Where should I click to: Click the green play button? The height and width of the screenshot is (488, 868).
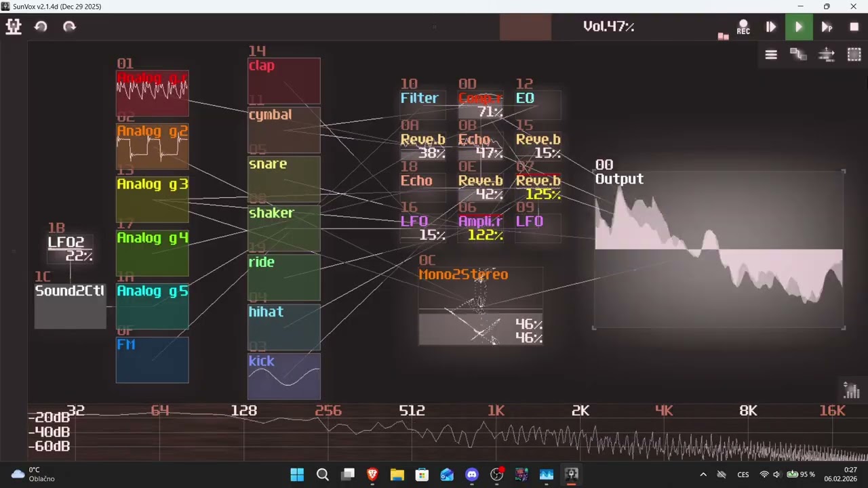pyautogui.click(x=799, y=27)
